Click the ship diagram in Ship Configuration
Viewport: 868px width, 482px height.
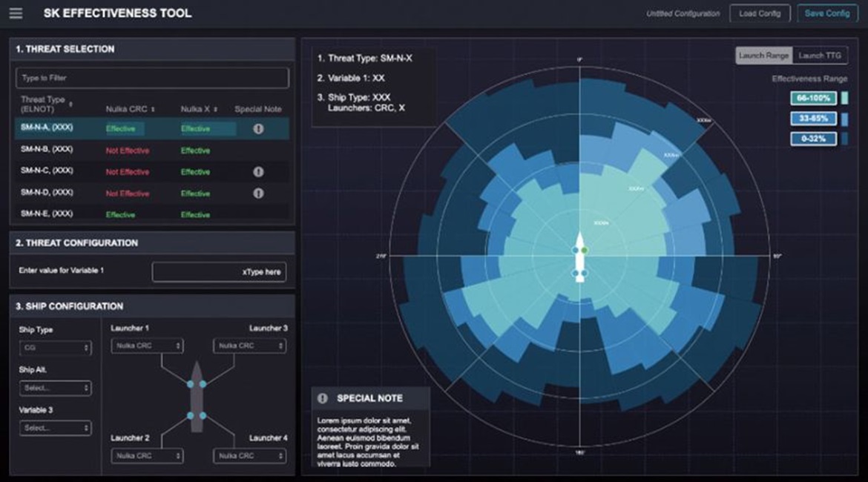(197, 397)
